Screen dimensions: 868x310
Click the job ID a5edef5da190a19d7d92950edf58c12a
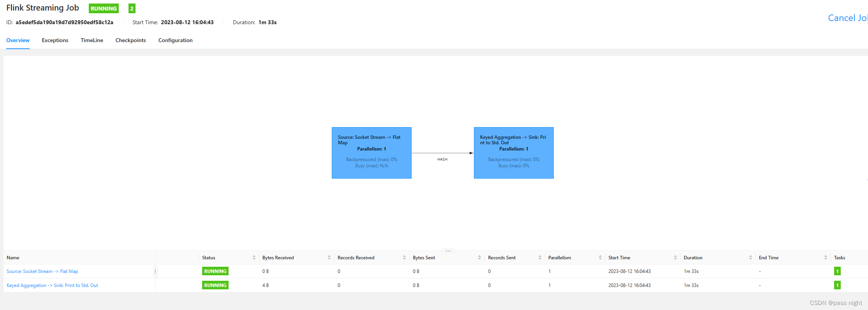click(x=64, y=22)
